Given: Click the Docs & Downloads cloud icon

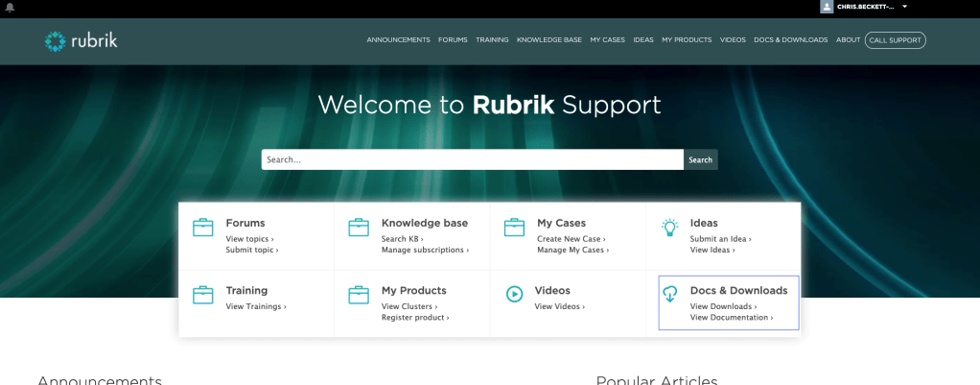Looking at the screenshot, I should 669,295.
